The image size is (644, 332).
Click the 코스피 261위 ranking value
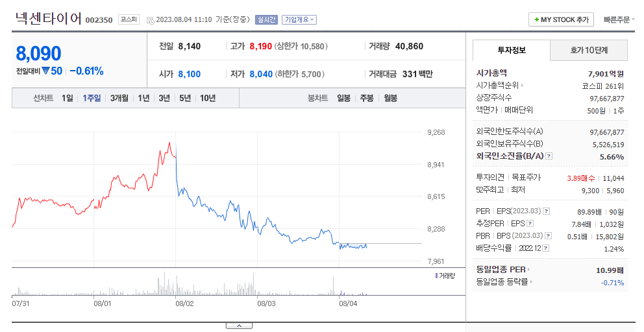[603, 86]
